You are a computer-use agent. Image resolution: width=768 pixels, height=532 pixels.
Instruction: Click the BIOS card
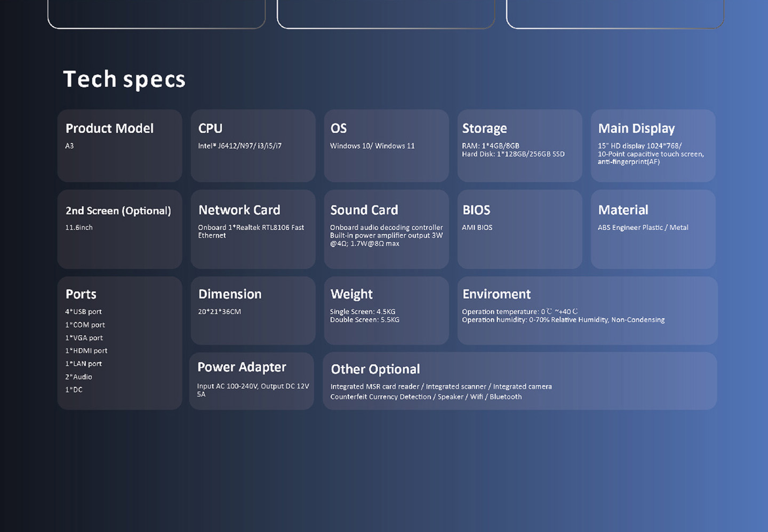click(x=519, y=229)
